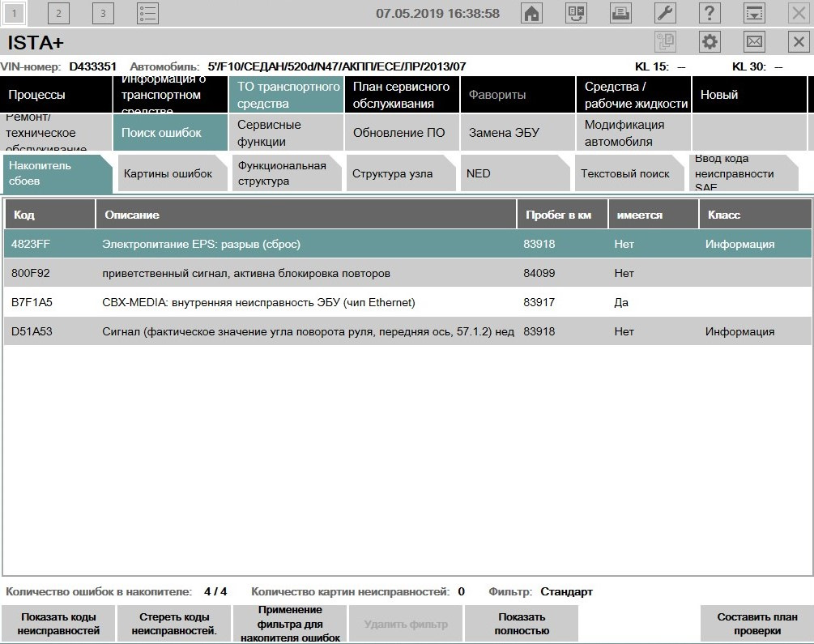Click Показать коды неисправностей button
Image resolution: width=814 pixels, height=644 pixels.
tap(58, 624)
